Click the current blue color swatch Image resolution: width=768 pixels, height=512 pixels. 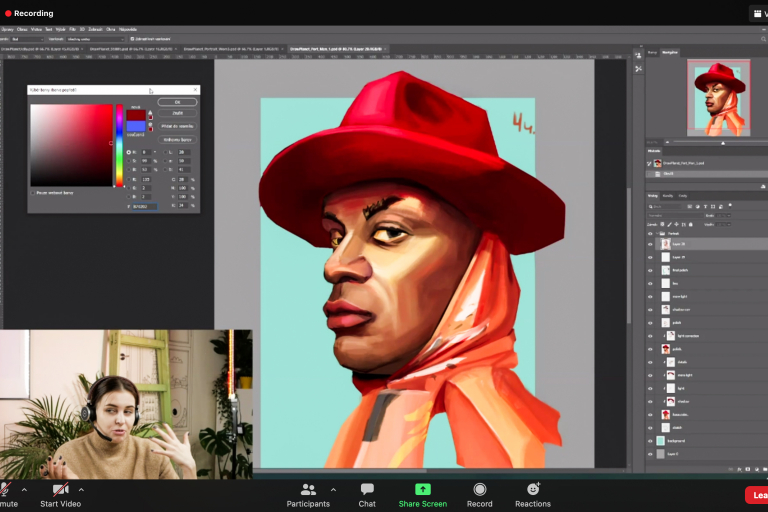[x=136, y=126]
